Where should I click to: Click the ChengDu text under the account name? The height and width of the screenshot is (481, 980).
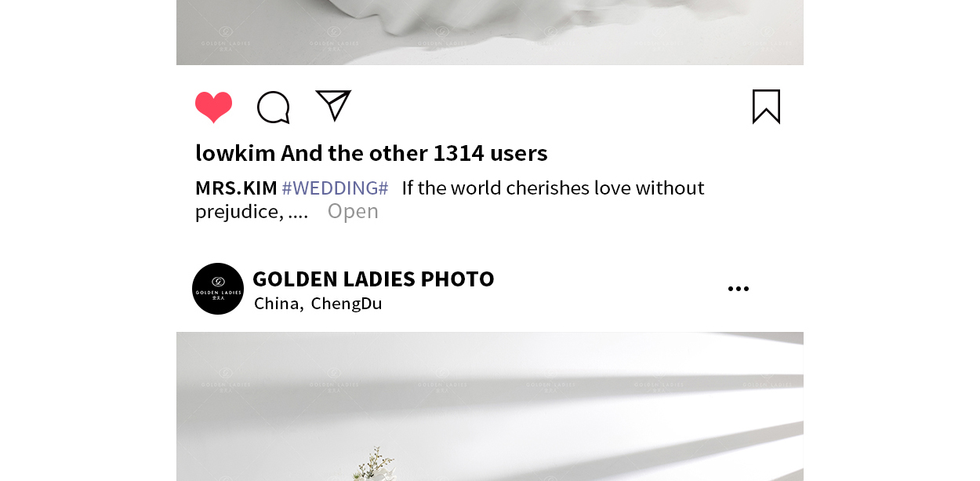point(347,303)
